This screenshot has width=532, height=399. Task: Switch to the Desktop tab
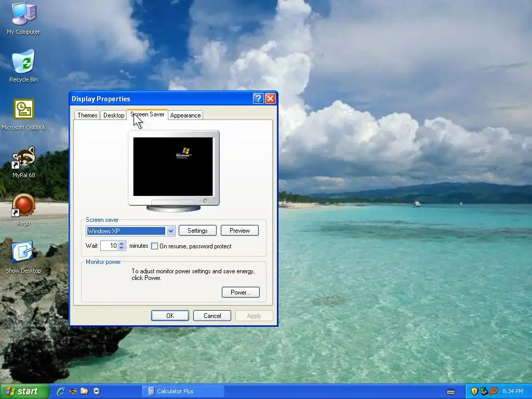click(114, 115)
